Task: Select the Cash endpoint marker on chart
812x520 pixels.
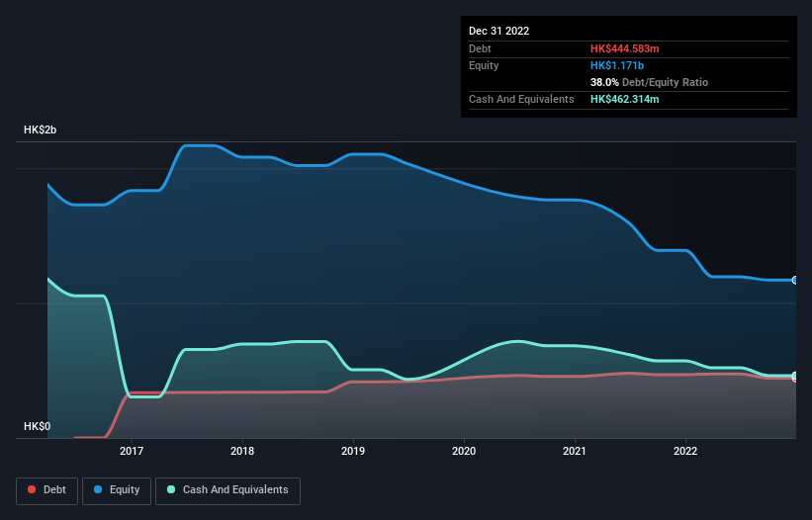Action: [x=795, y=375]
